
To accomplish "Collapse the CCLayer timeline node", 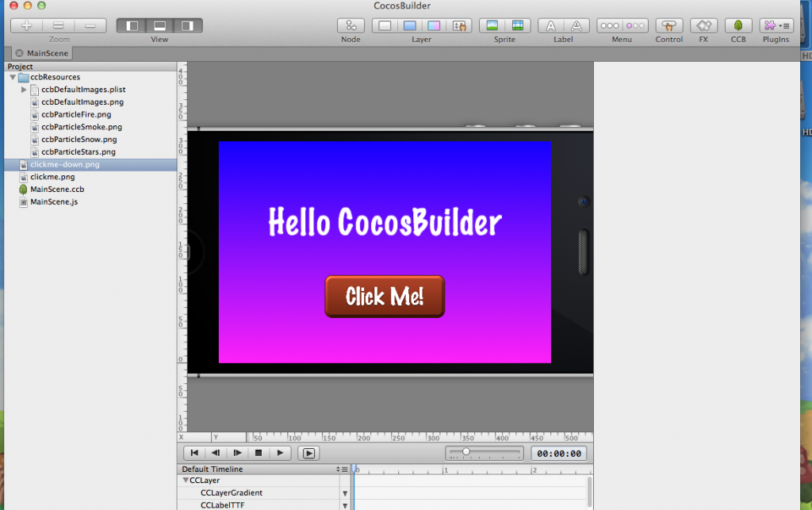I will pos(186,480).
